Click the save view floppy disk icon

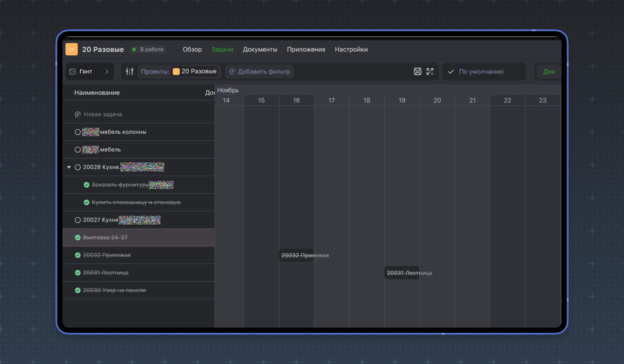417,71
